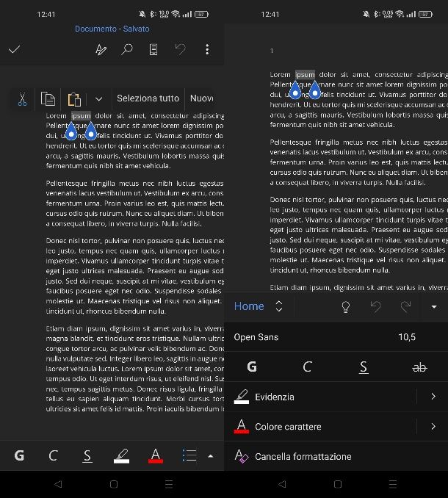
Task: Open the Open Sans font picker
Action: [x=256, y=337]
